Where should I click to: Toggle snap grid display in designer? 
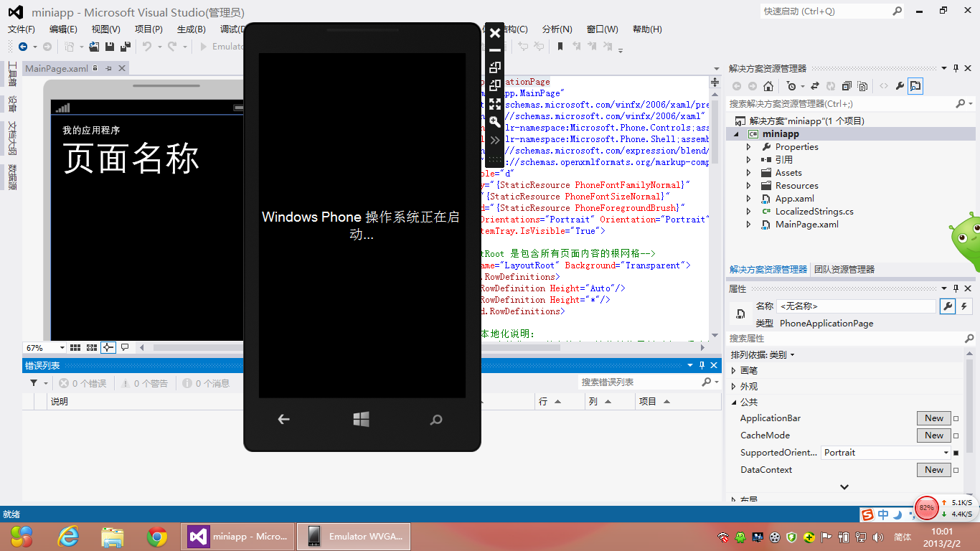pos(75,347)
